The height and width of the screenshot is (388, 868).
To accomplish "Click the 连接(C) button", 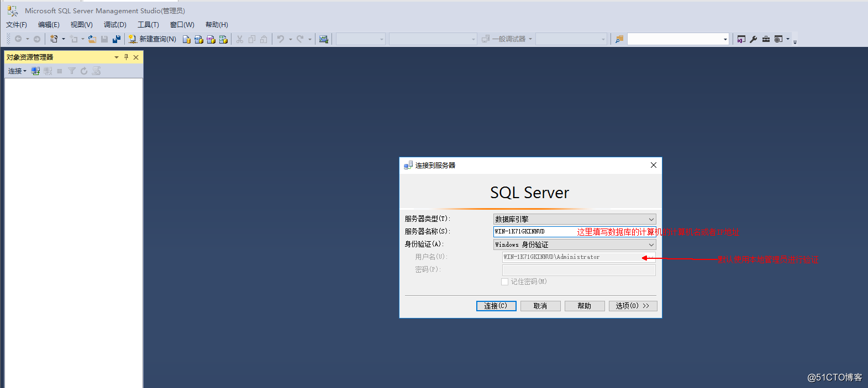I will click(496, 306).
